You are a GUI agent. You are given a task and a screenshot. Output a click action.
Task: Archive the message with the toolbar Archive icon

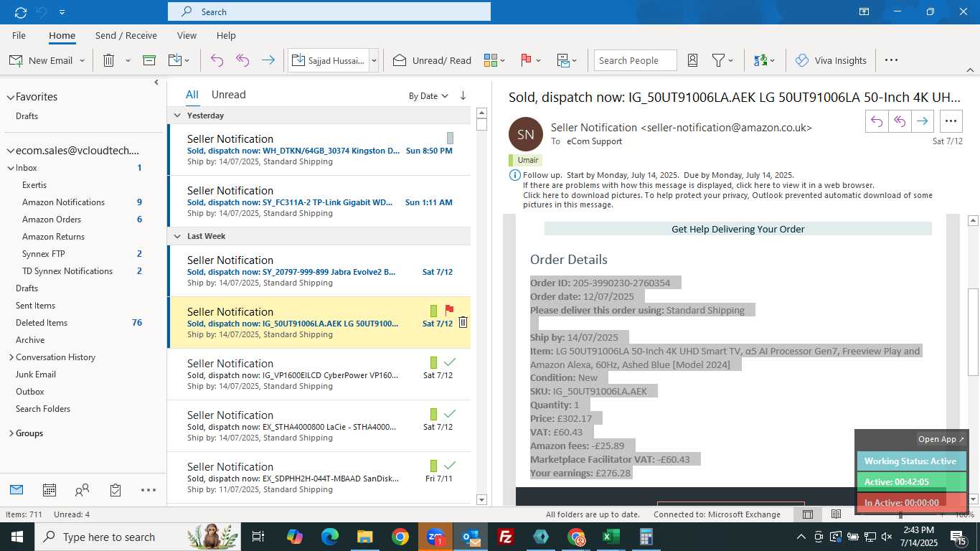click(x=149, y=60)
